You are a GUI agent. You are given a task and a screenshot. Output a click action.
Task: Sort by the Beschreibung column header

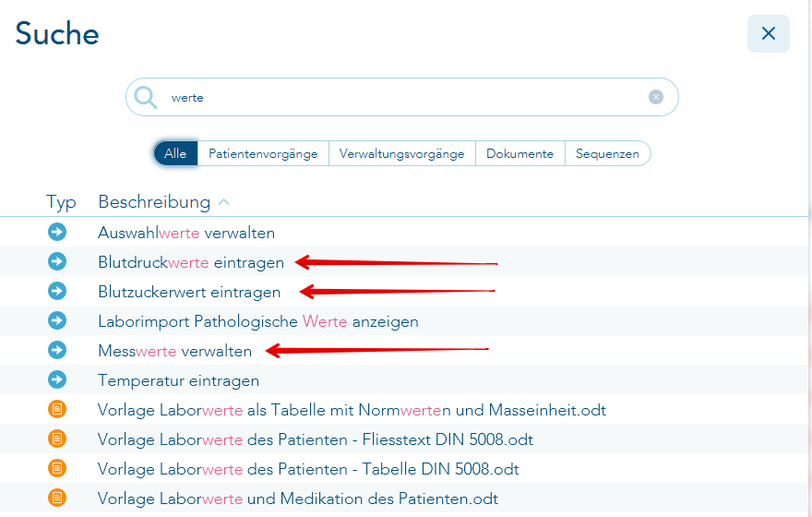click(154, 202)
